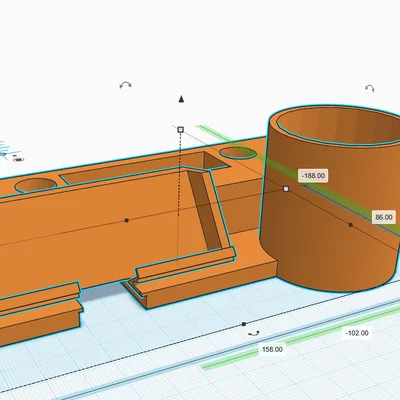Click the black midpoint handle on the workplane

point(244,324)
